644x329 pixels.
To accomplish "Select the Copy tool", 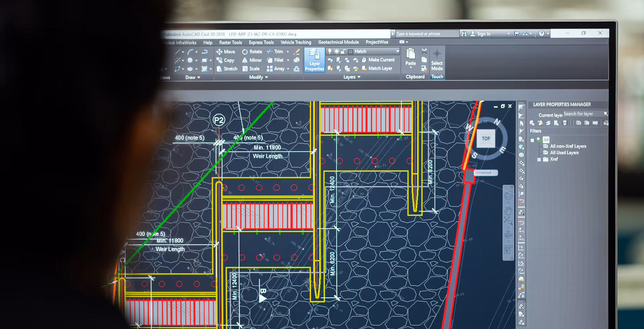I will [x=225, y=60].
